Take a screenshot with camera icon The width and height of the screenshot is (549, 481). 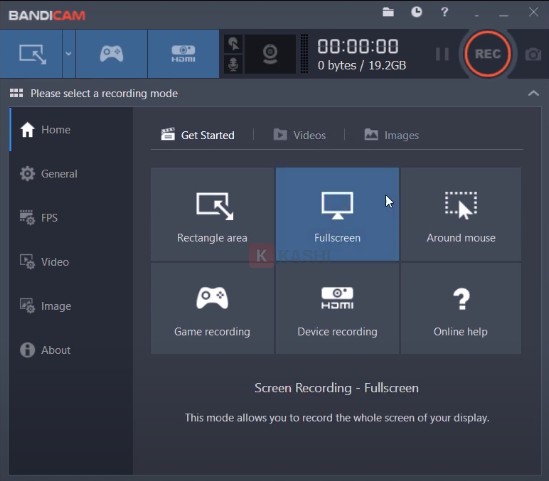(x=533, y=54)
